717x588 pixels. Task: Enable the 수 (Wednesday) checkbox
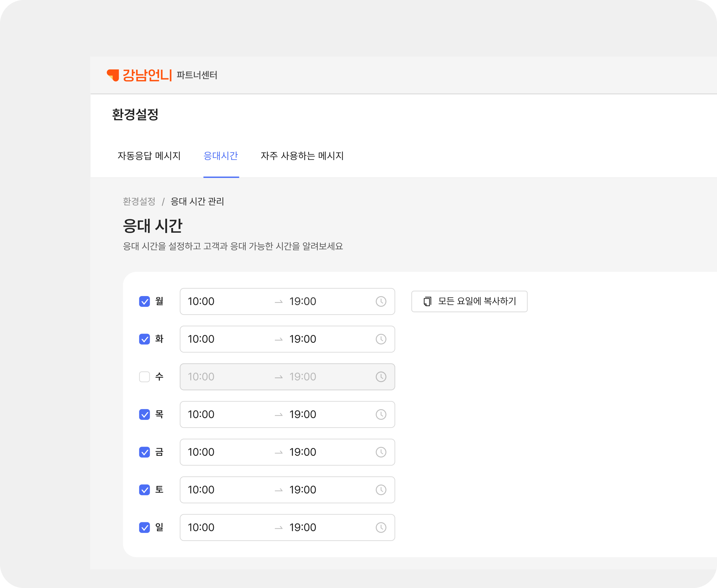(144, 377)
